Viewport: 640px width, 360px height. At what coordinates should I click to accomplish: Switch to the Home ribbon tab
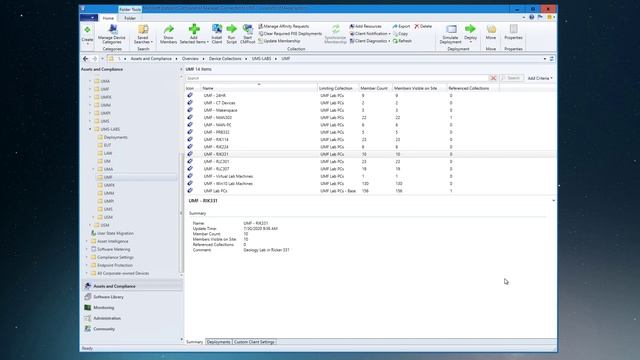(108, 18)
